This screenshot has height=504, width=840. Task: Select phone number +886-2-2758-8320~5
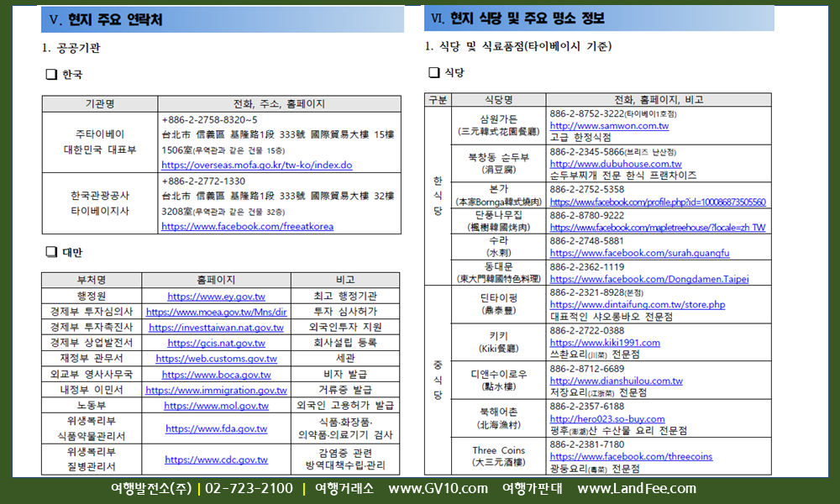point(209,120)
